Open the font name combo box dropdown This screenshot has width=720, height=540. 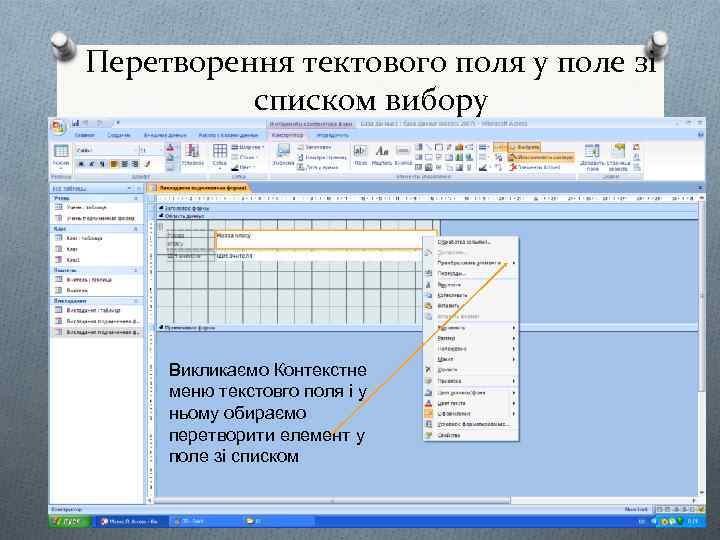[136, 150]
